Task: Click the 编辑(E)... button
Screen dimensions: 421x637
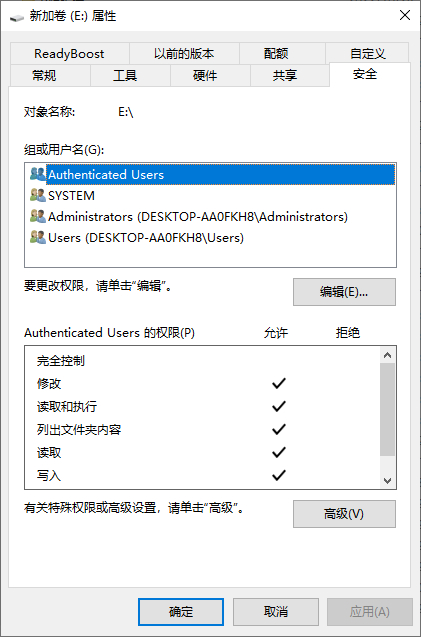Action: click(x=344, y=292)
